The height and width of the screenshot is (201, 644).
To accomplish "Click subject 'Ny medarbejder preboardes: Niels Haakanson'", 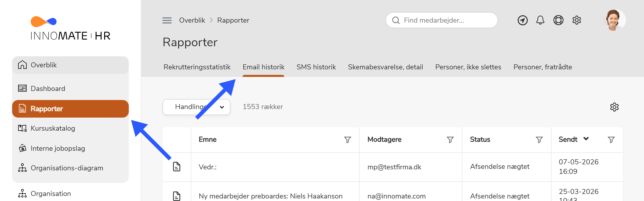I will (x=270, y=196).
